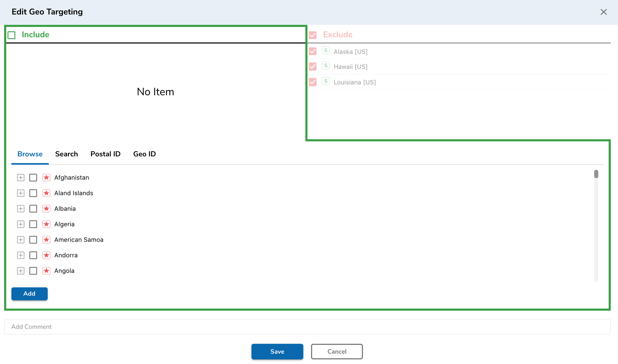Expand the Aland Islands region list

[x=21, y=193]
